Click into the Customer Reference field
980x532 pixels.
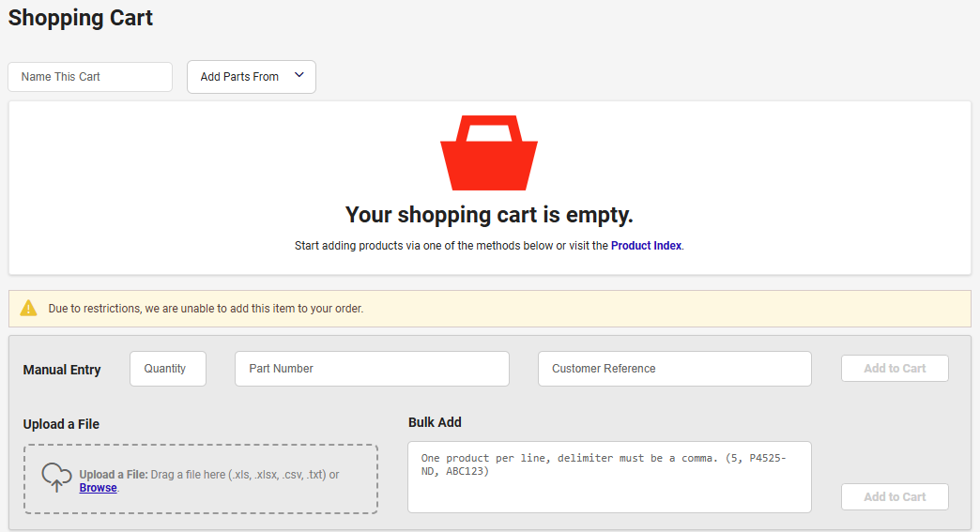pos(674,369)
